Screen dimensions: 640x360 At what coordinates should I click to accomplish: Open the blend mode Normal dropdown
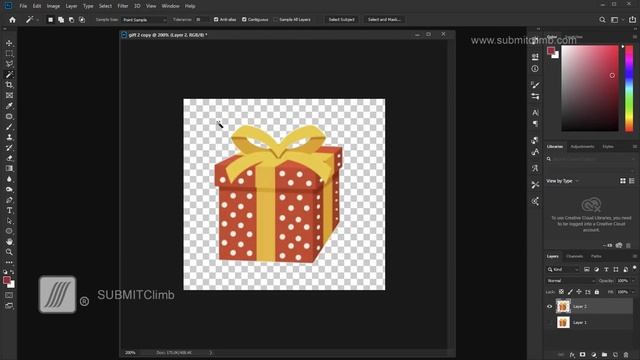click(571, 281)
